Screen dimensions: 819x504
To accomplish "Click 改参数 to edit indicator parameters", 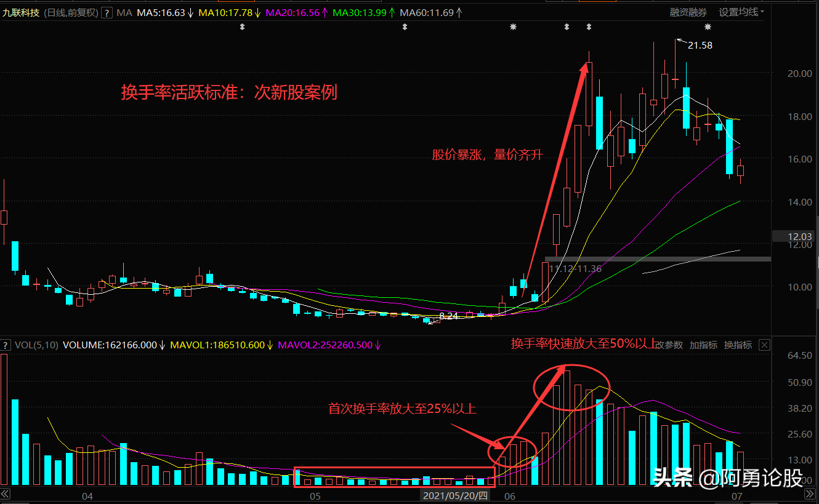I will tap(668, 345).
